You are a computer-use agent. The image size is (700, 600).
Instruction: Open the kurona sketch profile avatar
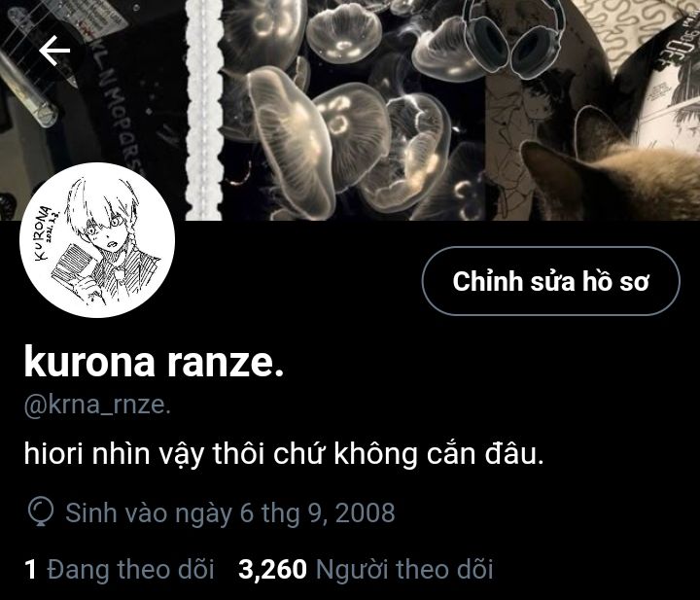97,240
